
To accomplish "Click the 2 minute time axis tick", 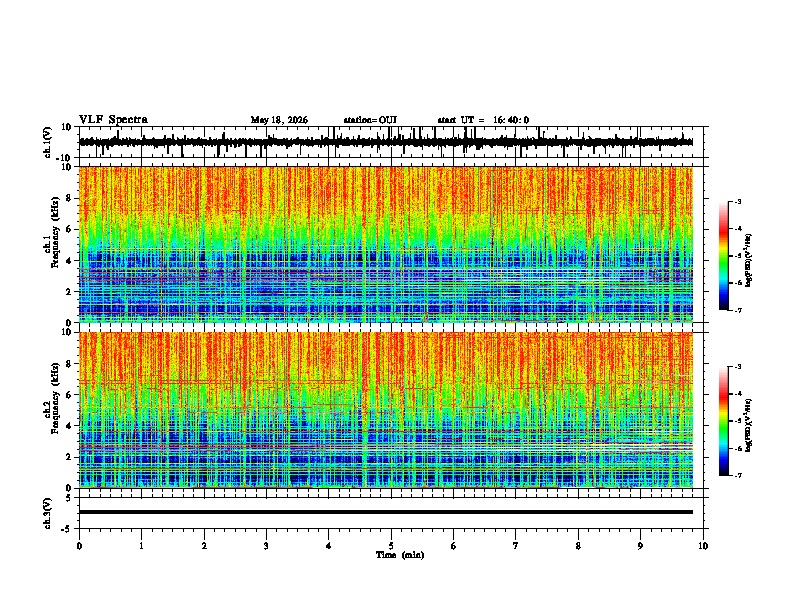I will point(204,546).
